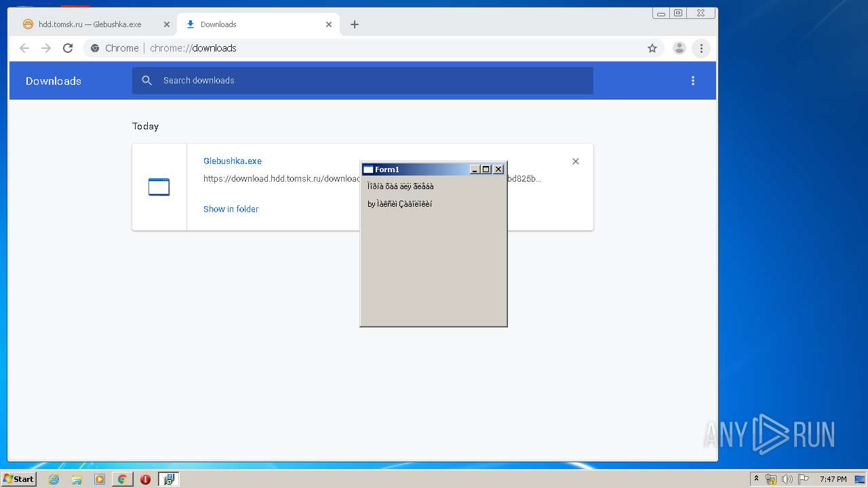Click the first garbled label in Form1
The height and width of the screenshot is (488, 868).
(x=400, y=186)
